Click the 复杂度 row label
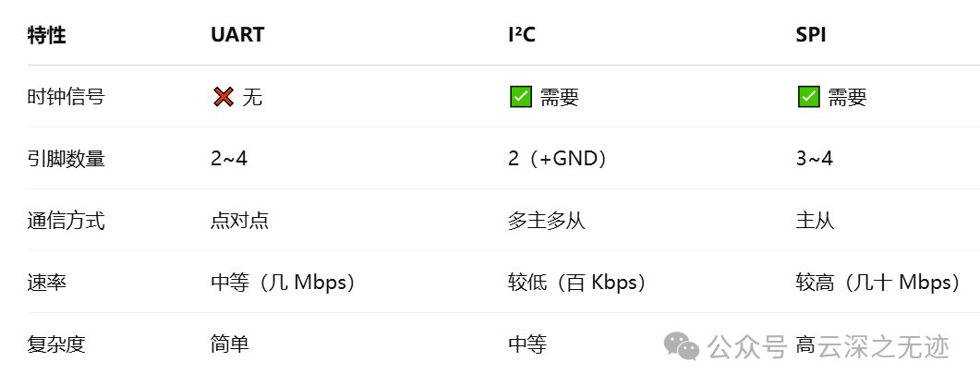 [56, 344]
